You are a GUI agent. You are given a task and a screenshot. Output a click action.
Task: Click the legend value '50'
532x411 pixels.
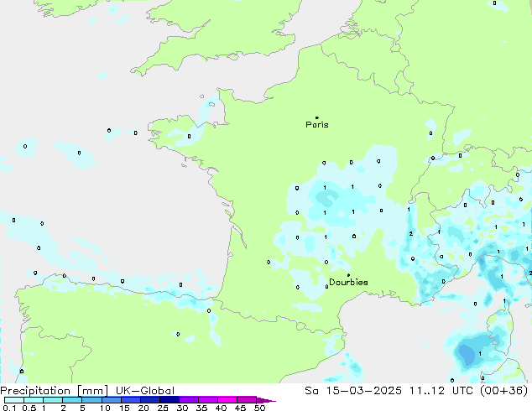coord(259,408)
